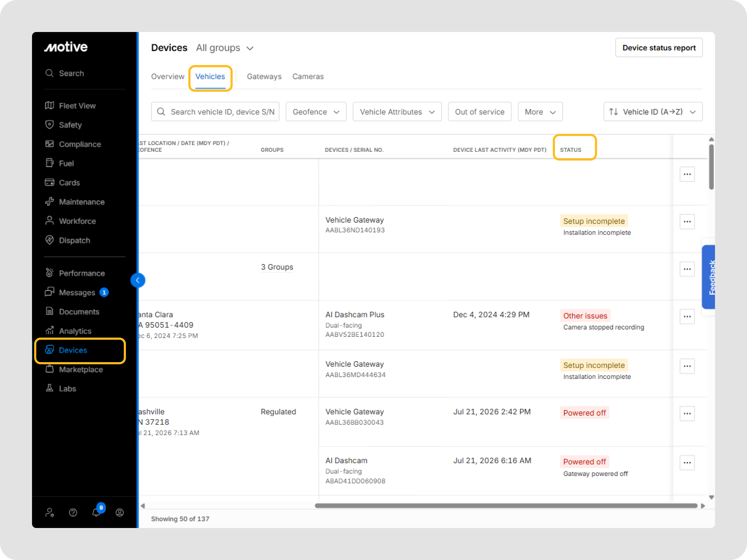Open Dispatch from sidebar
The height and width of the screenshot is (560, 747).
pos(67,240)
